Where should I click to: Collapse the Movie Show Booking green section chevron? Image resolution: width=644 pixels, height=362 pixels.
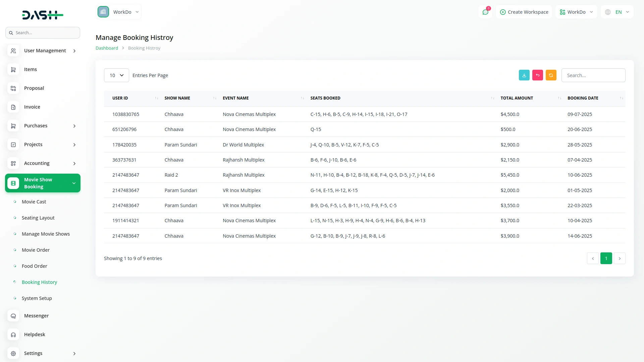coord(74,183)
